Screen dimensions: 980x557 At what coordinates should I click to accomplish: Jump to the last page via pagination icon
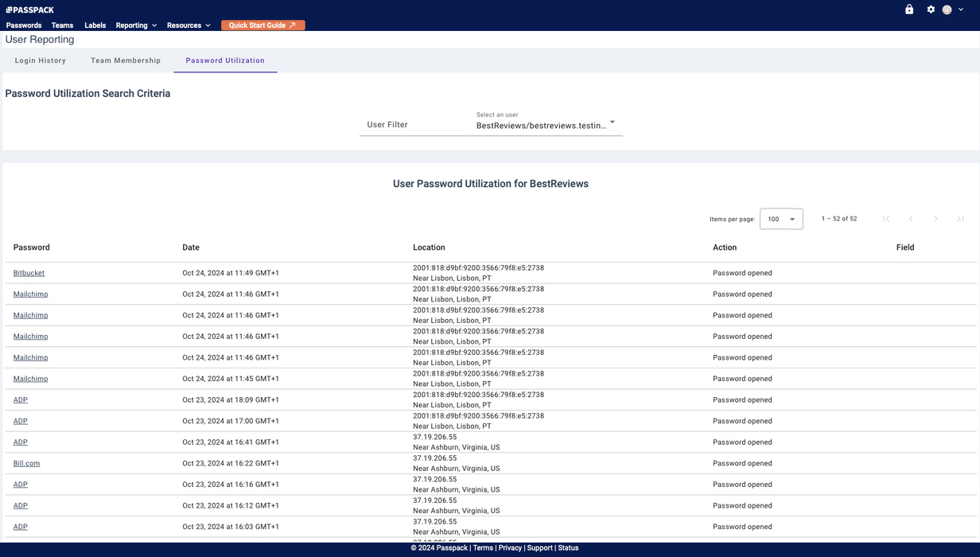pos(960,218)
